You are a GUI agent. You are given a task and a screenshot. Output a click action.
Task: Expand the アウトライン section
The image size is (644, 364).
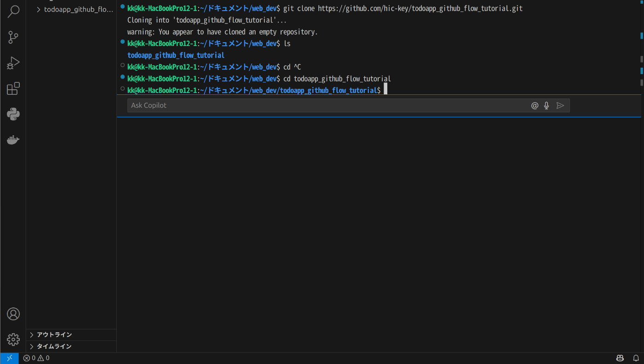[71, 335]
